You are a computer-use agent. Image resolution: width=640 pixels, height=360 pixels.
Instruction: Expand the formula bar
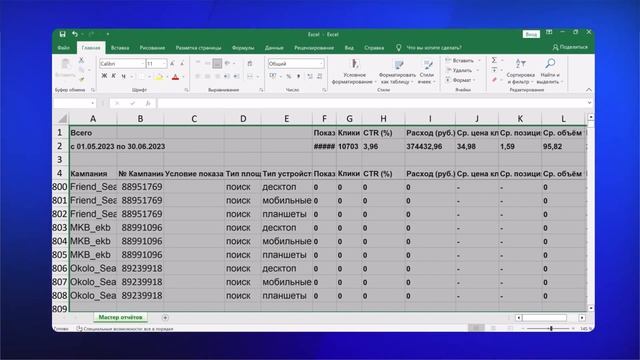click(589, 103)
